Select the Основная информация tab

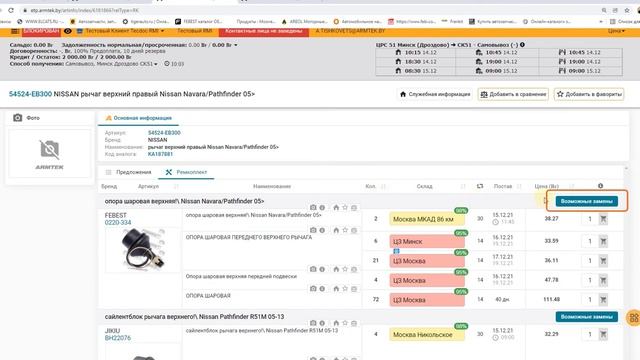pos(138,118)
